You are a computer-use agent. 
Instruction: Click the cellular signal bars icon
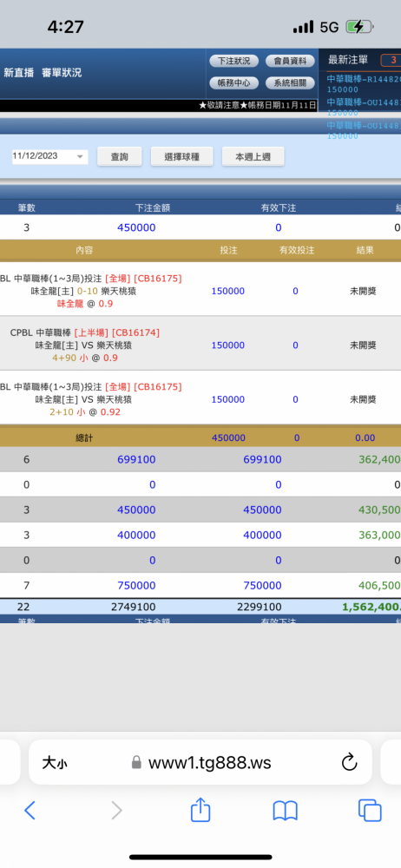(x=303, y=27)
